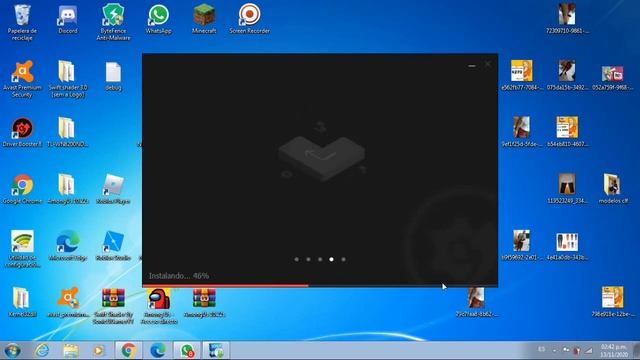Select image file 9ef1f25d-5fde
Viewport: 640px width, 360px height.
point(522,131)
